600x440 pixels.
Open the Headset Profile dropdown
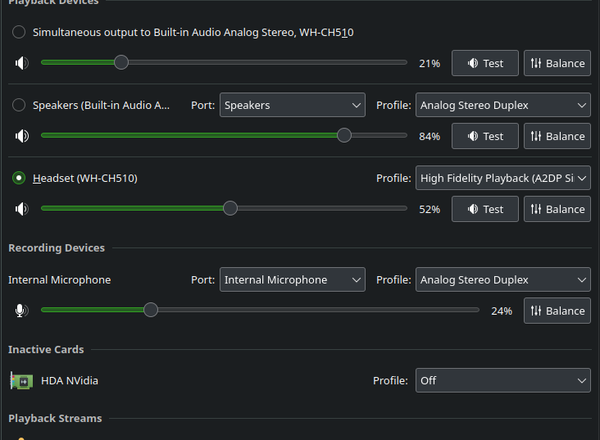[x=503, y=178]
